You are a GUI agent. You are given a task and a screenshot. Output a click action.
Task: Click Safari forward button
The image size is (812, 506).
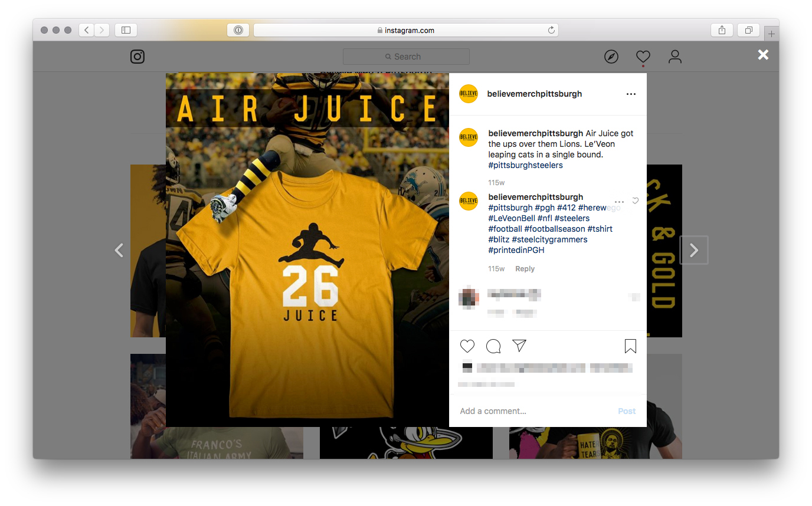coord(102,30)
